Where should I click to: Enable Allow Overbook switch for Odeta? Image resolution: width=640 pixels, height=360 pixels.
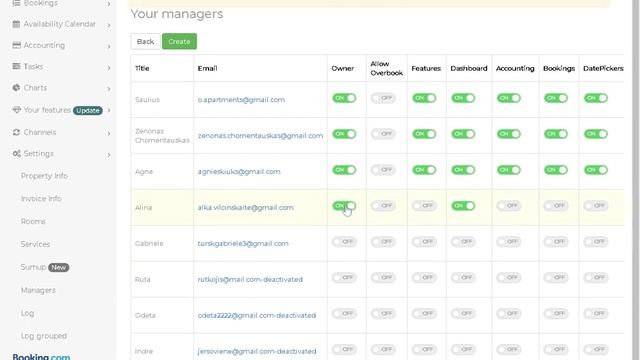[383, 313]
